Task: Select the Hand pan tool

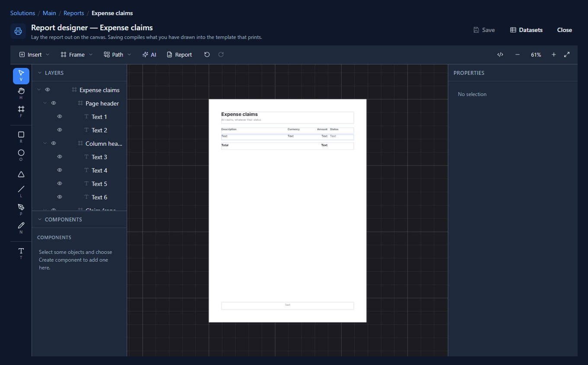Action: 21,93
